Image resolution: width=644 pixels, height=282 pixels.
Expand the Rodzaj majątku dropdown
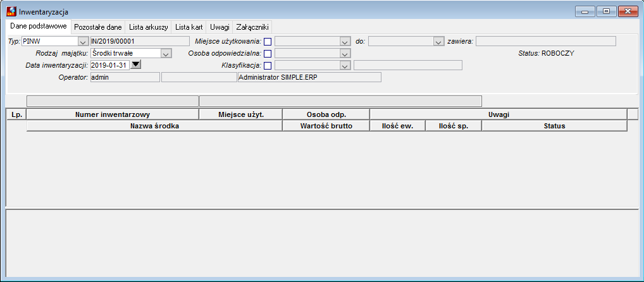point(166,53)
